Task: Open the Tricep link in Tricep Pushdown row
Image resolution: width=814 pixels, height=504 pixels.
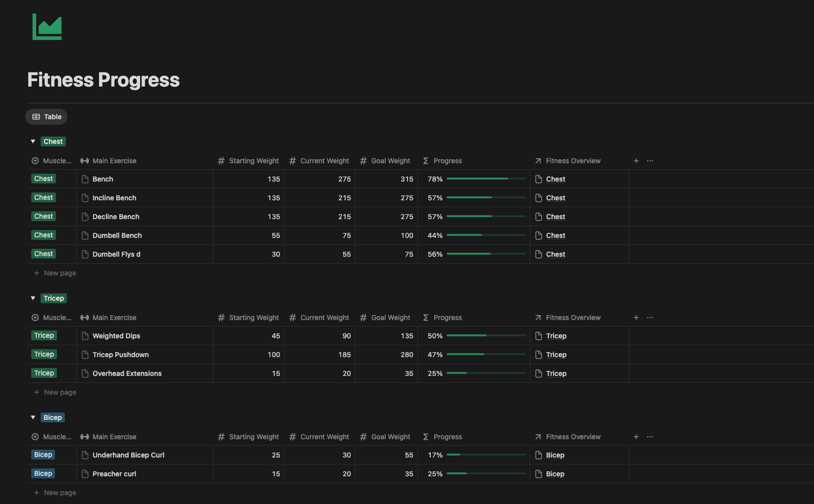Action: click(x=556, y=355)
